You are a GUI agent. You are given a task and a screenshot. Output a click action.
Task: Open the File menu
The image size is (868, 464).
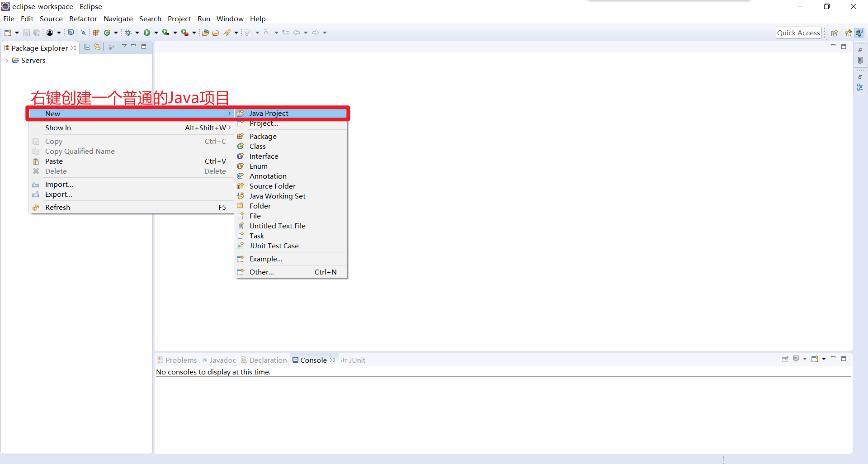click(x=9, y=19)
